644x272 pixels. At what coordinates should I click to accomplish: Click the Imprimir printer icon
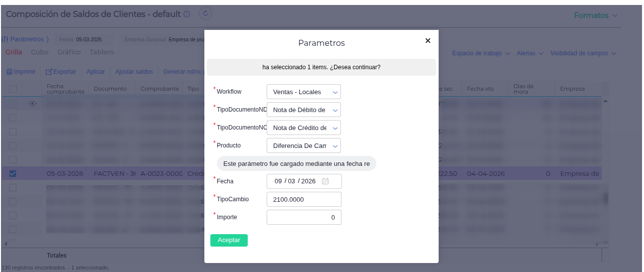coord(9,72)
